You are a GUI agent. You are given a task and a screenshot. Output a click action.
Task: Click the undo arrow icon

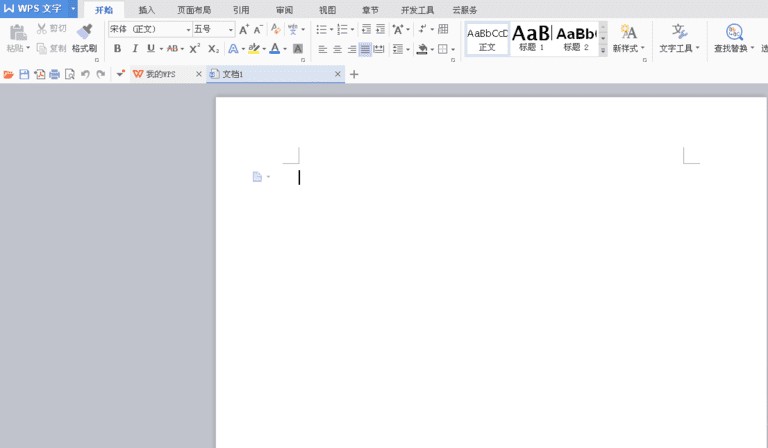[85, 74]
